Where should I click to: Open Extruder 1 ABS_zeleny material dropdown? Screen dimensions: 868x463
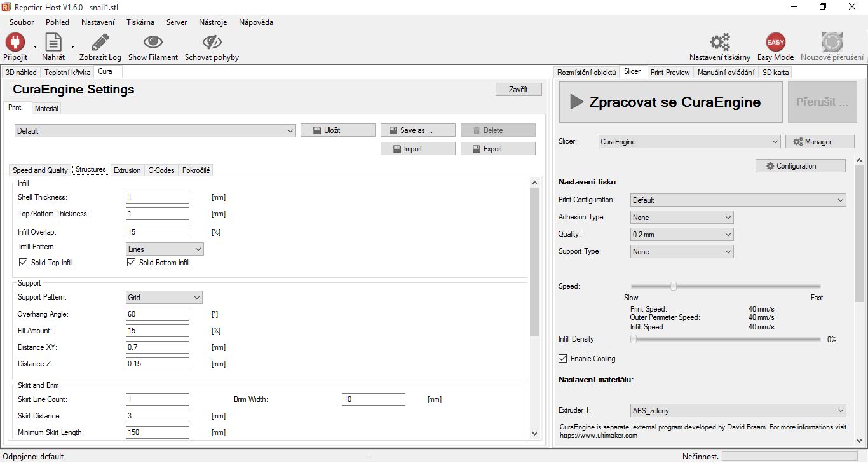738,411
